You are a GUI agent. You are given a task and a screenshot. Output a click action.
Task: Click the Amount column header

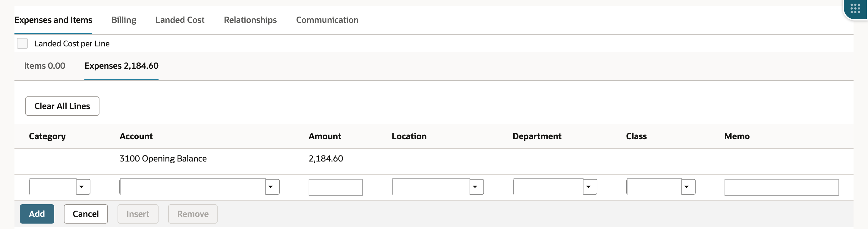coord(325,136)
